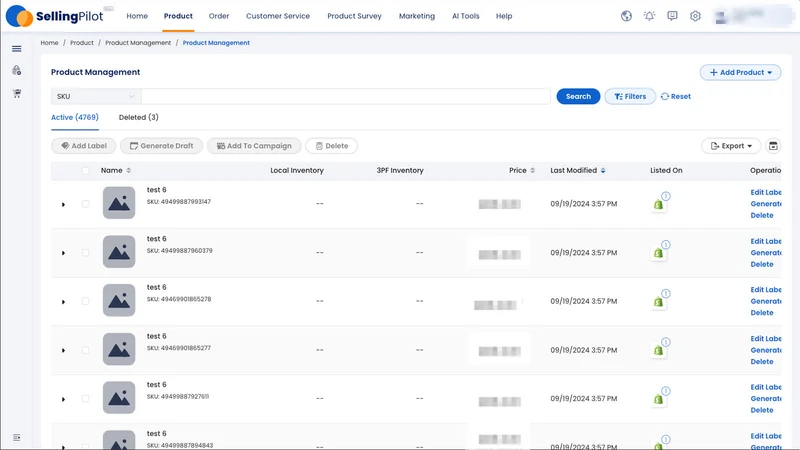Viewport: 800px width, 450px height.
Task: Click info icon in row SKU 49469901865278
Action: [666, 293]
